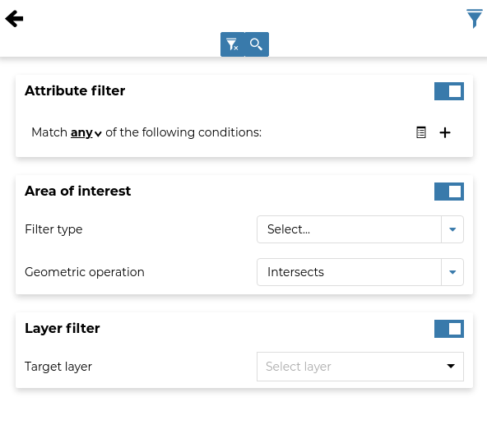Viewport: 487px width, 448px height.
Task: Click the Target layer label
Action: point(58,367)
